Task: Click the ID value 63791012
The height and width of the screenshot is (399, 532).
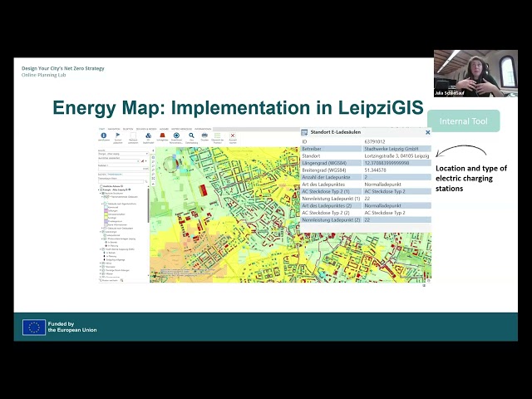Action: [375, 141]
